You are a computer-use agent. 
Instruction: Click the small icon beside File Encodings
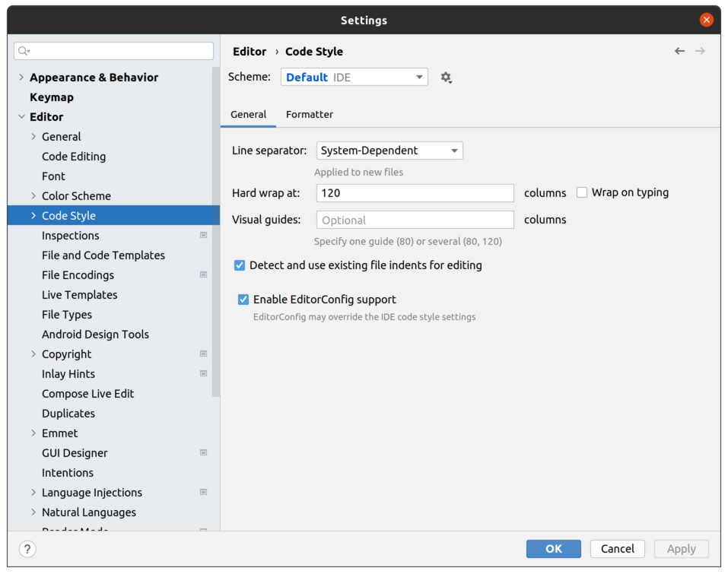tap(203, 274)
